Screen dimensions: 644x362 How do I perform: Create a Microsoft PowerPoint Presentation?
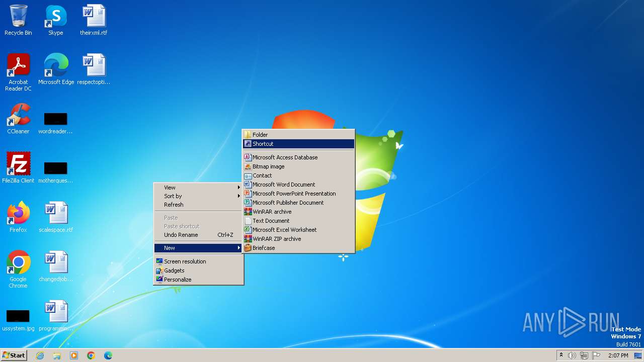coord(299,194)
